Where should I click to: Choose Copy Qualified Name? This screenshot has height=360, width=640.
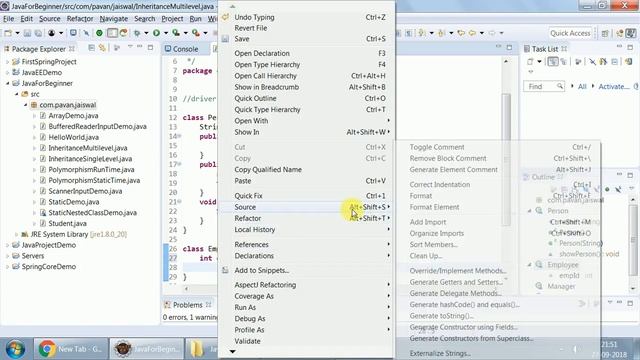click(x=306, y=169)
